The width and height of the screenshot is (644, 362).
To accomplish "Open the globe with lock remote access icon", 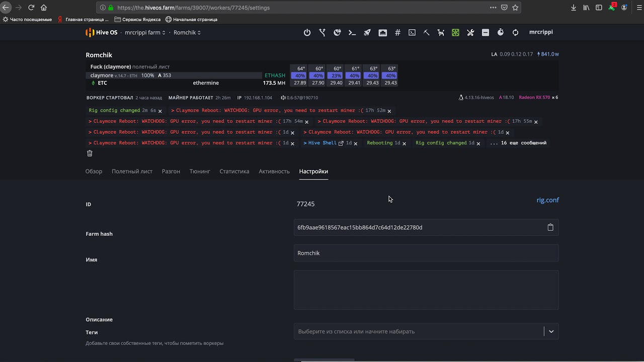I will pyautogui.click(x=337, y=32).
